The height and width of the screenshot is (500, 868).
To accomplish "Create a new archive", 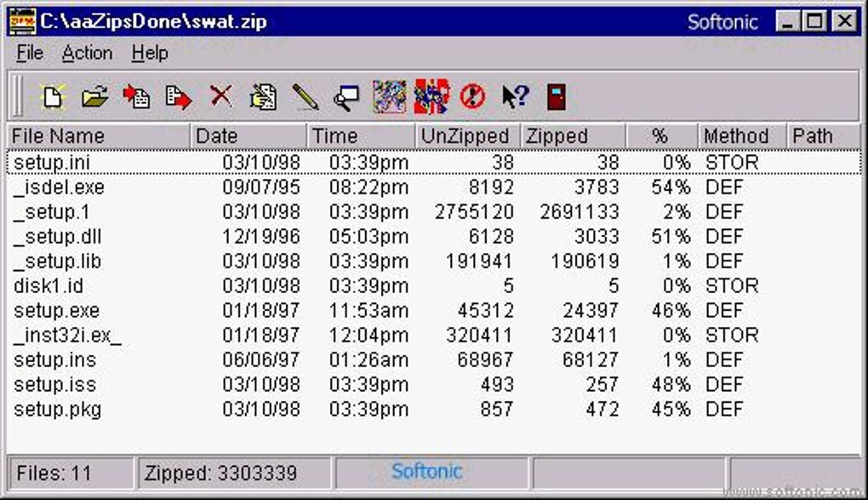I will [52, 96].
